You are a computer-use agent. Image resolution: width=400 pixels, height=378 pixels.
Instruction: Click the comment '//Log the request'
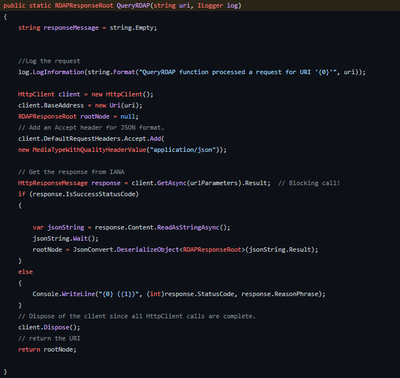(49, 61)
